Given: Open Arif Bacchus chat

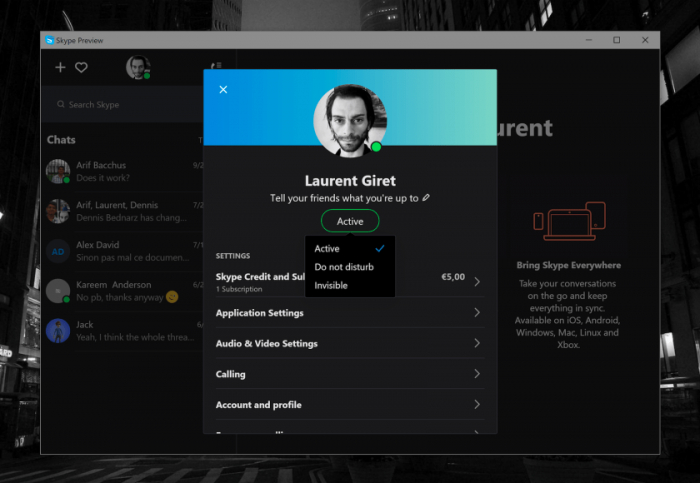Looking at the screenshot, I should (x=123, y=171).
